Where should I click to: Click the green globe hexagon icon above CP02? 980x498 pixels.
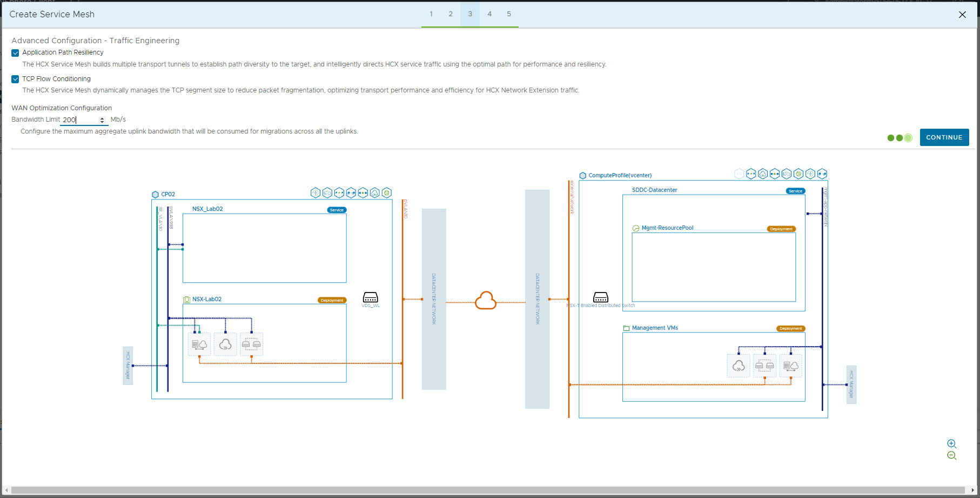pos(387,192)
